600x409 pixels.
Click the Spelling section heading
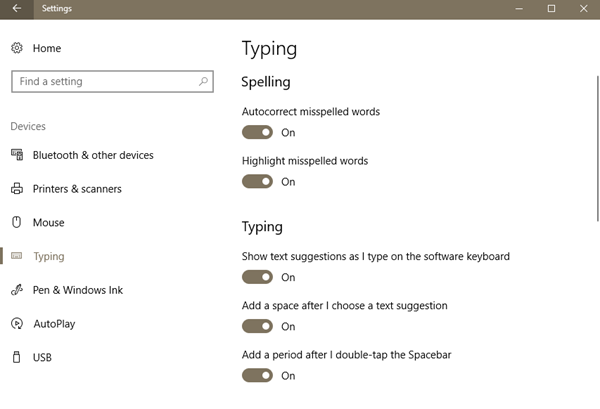(266, 82)
